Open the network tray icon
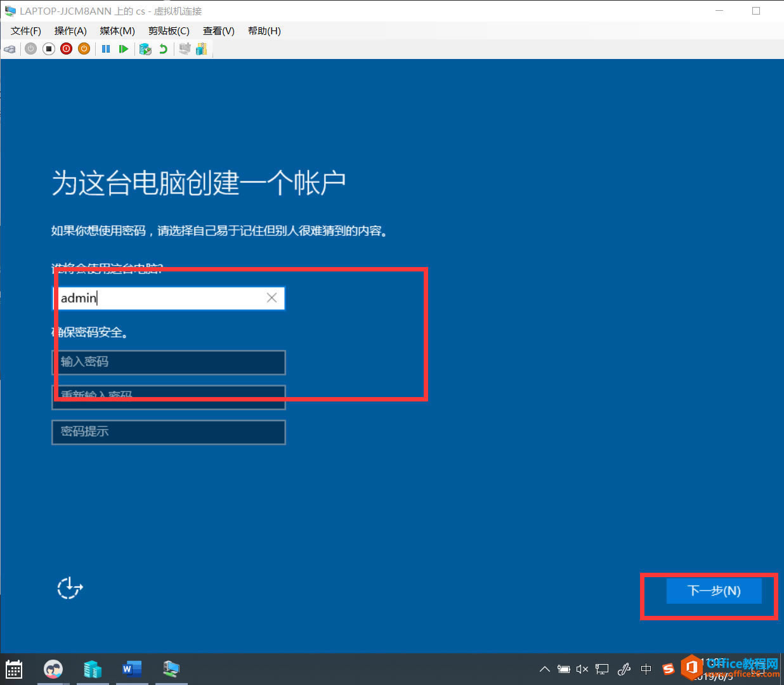This screenshot has height=685, width=784. (x=602, y=669)
